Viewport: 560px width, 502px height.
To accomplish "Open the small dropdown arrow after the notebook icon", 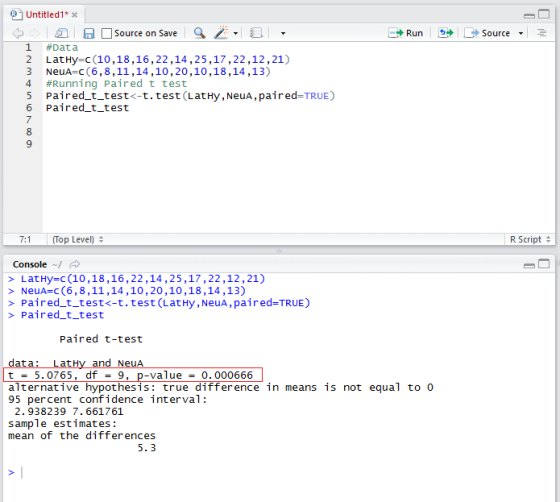I will tap(283, 33).
